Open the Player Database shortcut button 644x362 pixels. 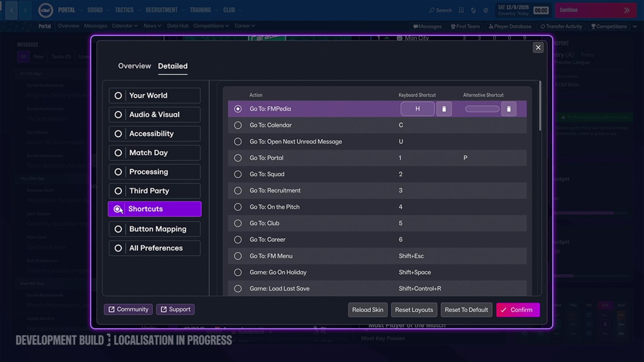pyautogui.click(x=510, y=26)
